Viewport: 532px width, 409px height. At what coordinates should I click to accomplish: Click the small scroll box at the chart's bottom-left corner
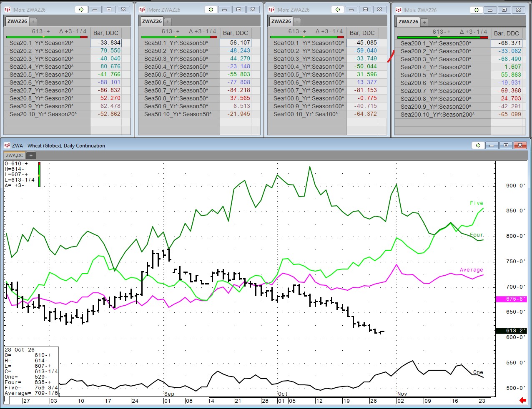[x=7, y=400]
